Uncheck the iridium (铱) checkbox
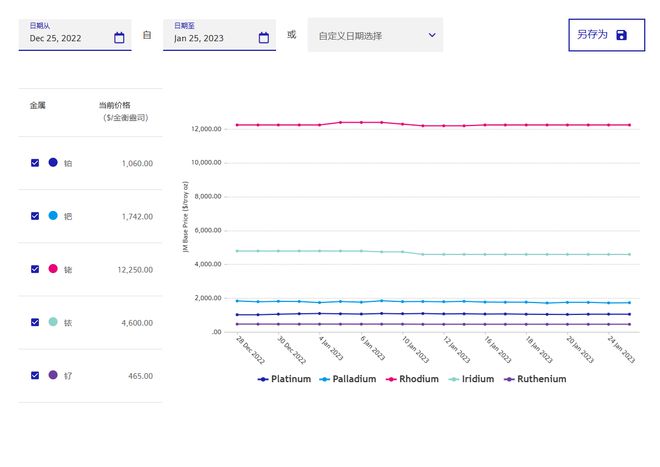The width and height of the screenshot is (660, 467). point(35,322)
